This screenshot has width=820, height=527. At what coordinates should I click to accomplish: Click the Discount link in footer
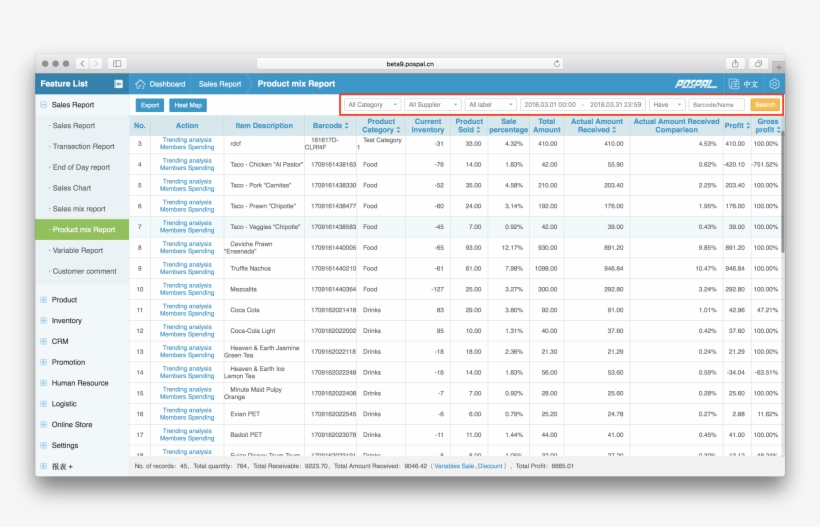490,466
